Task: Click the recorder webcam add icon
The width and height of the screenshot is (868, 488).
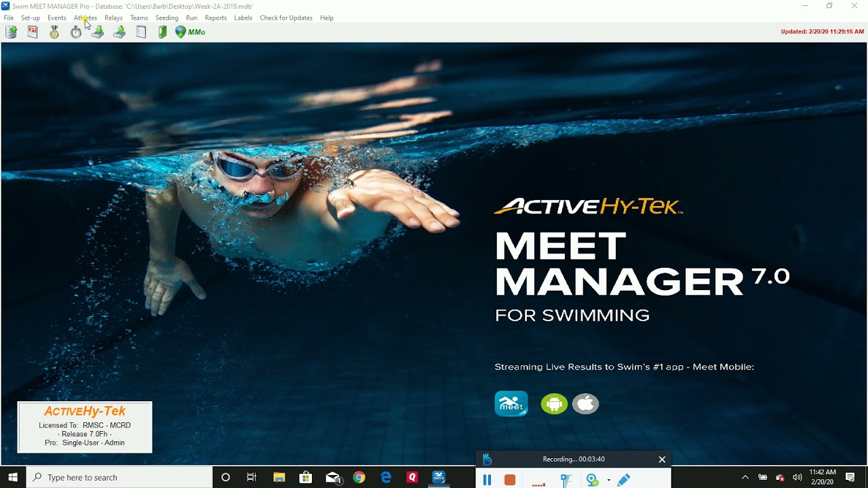Action: pos(593,480)
